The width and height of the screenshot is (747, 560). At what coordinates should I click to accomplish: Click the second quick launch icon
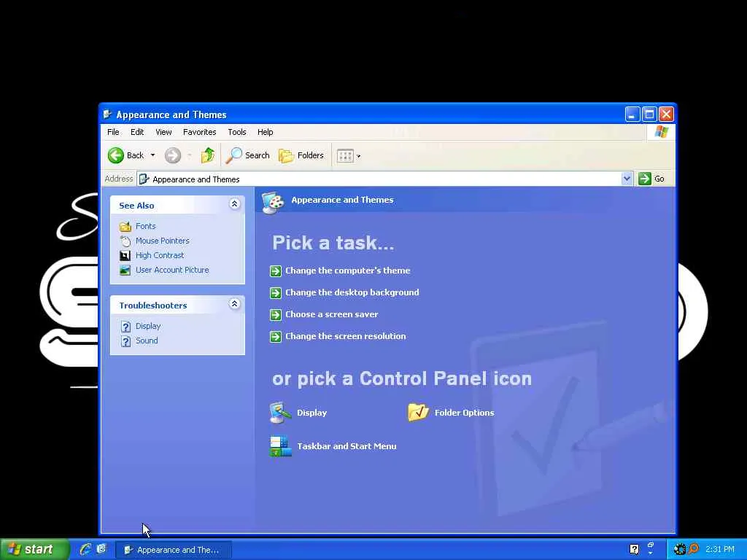pyautogui.click(x=101, y=549)
